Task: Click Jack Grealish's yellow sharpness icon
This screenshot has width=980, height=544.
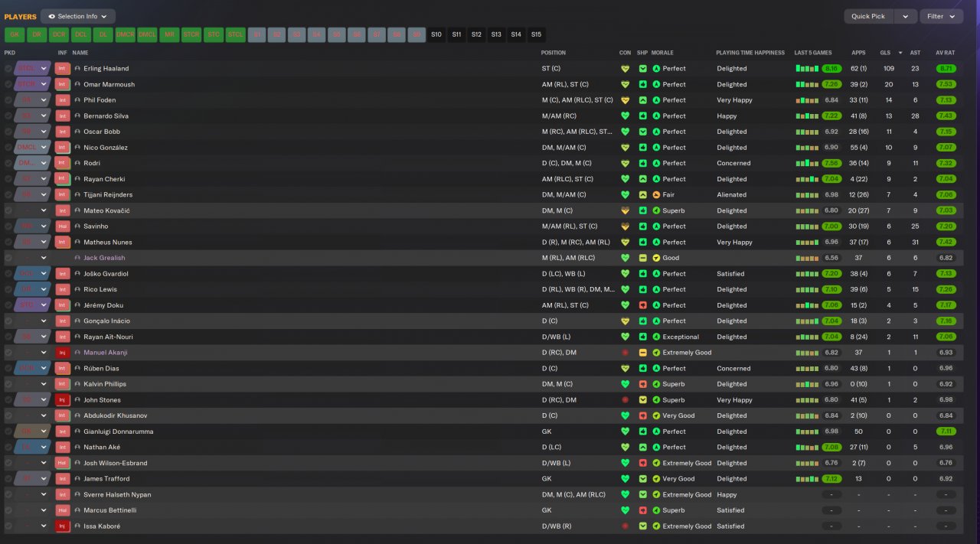Action: pos(643,258)
